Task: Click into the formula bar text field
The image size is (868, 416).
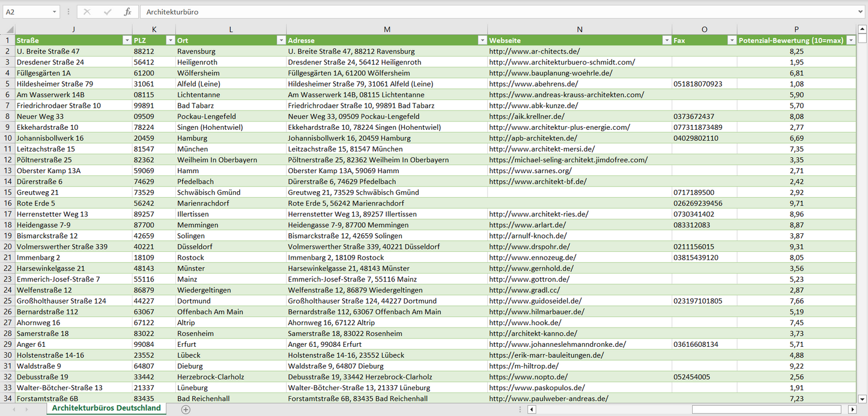Action: pyautogui.click(x=481, y=12)
